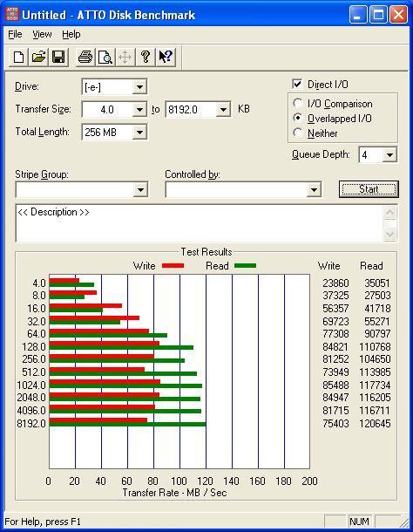Click the read value 120645
Viewport: 413px width, 532px height.
tap(375, 424)
